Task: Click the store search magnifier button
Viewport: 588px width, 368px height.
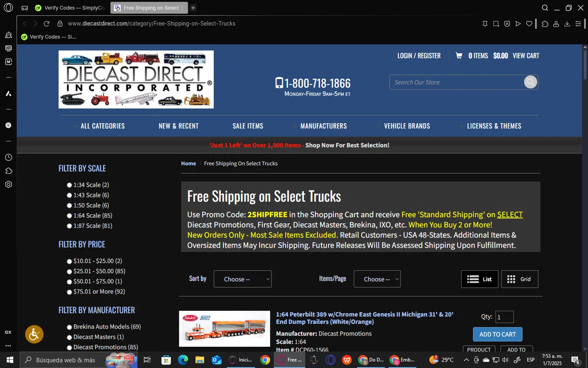Action: [530, 82]
